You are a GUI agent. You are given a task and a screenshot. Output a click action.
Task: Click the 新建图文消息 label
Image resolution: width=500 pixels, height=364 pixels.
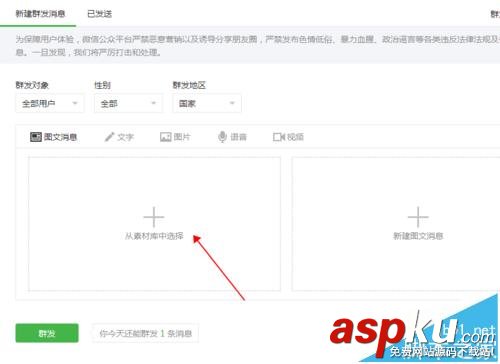(418, 236)
